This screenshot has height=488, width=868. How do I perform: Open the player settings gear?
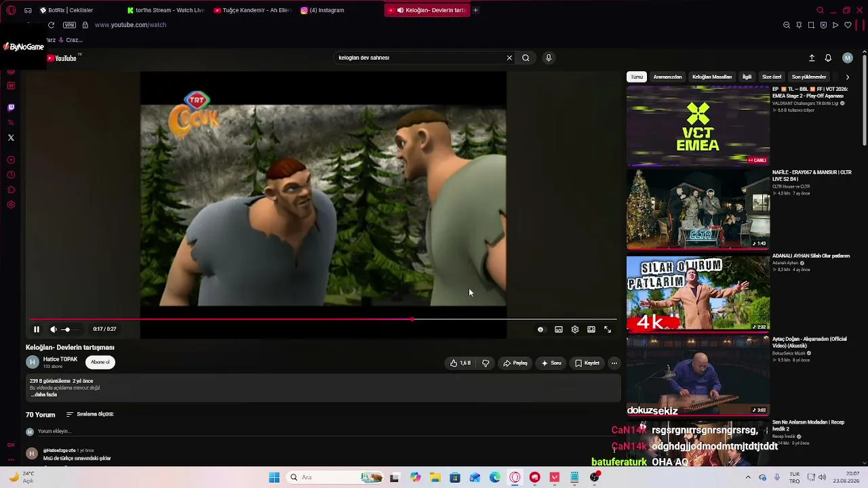point(575,329)
